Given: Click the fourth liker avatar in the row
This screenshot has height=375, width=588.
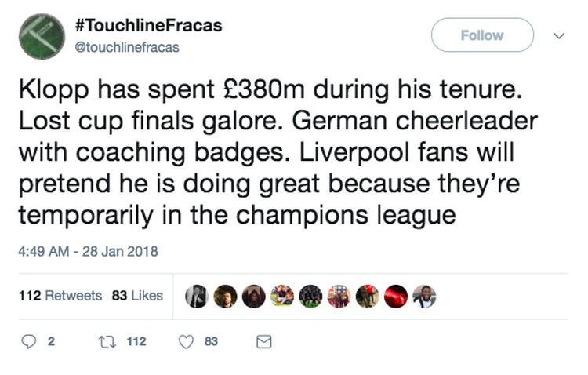Looking at the screenshot, I should point(282,296).
